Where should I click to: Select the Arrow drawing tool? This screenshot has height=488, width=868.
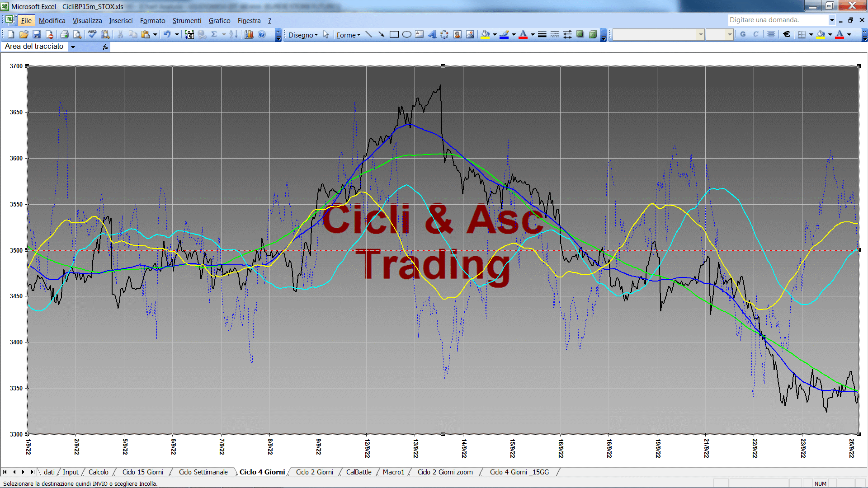pos(381,34)
